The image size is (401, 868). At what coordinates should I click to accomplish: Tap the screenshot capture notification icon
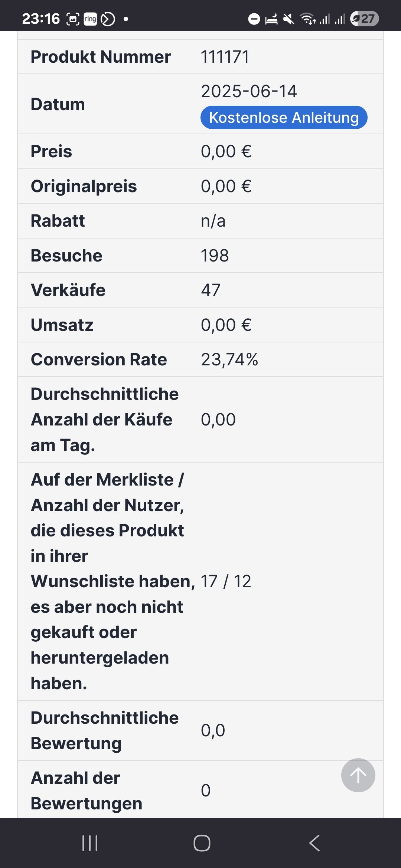[x=73, y=19]
